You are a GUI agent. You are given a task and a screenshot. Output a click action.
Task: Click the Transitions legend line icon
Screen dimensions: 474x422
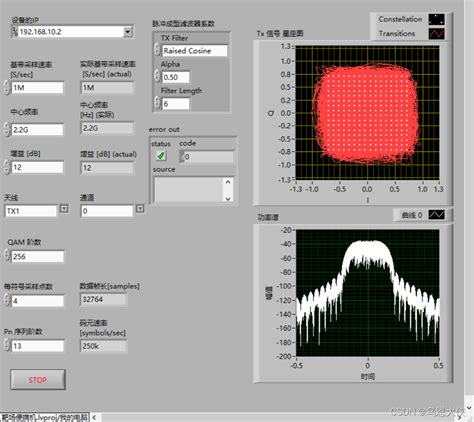click(x=436, y=34)
